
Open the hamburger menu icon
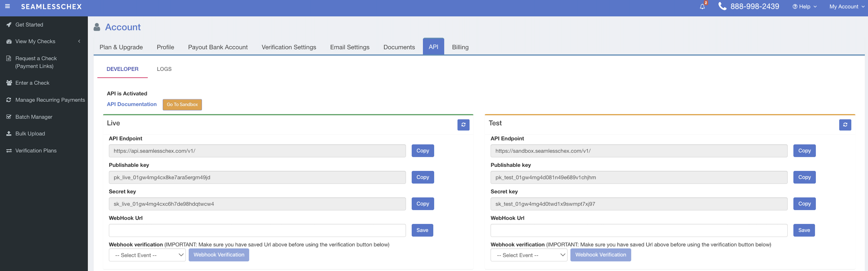pyautogui.click(x=7, y=6)
